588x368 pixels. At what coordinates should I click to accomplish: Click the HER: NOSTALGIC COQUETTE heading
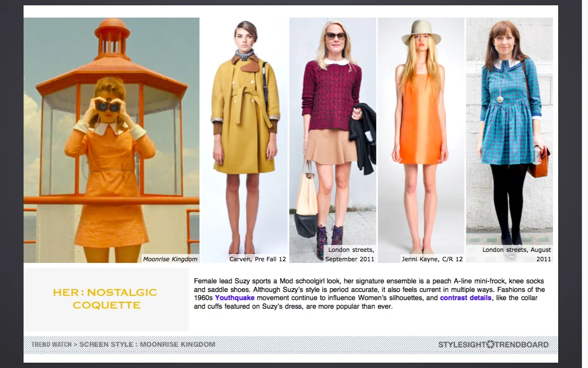click(x=105, y=299)
